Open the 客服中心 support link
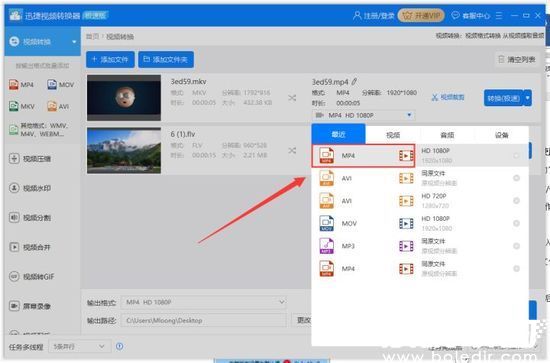This screenshot has width=550, height=363. [x=471, y=15]
